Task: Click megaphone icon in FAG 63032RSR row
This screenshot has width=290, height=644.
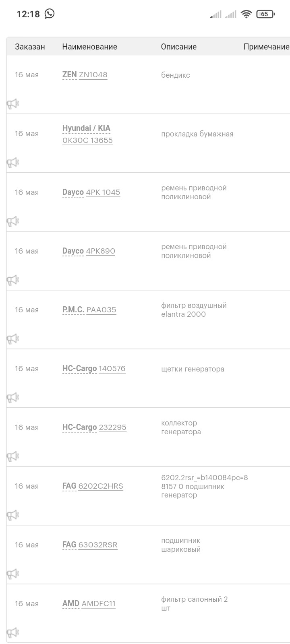Action: pos(13,574)
